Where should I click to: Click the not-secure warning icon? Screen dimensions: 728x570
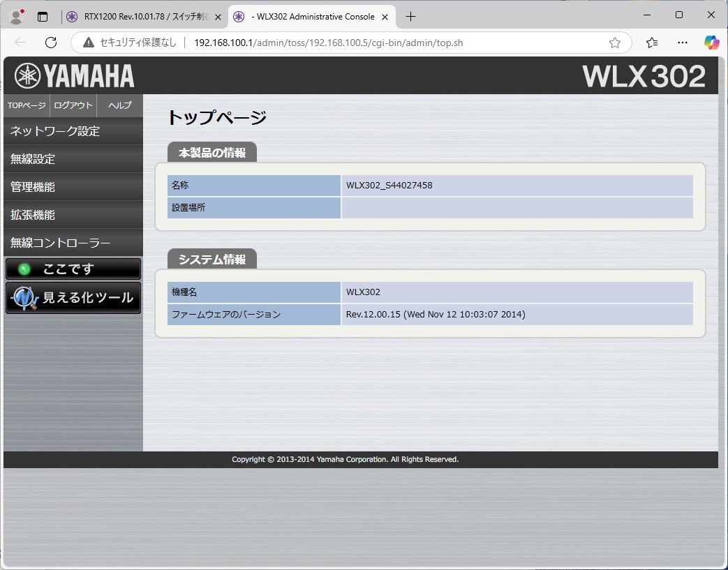(x=88, y=43)
